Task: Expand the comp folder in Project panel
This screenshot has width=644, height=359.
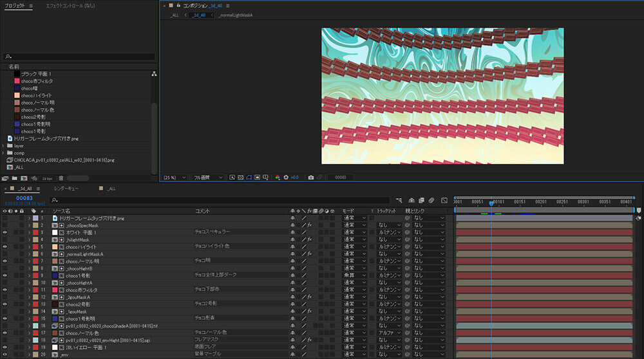Action: (x=3, y=152)
